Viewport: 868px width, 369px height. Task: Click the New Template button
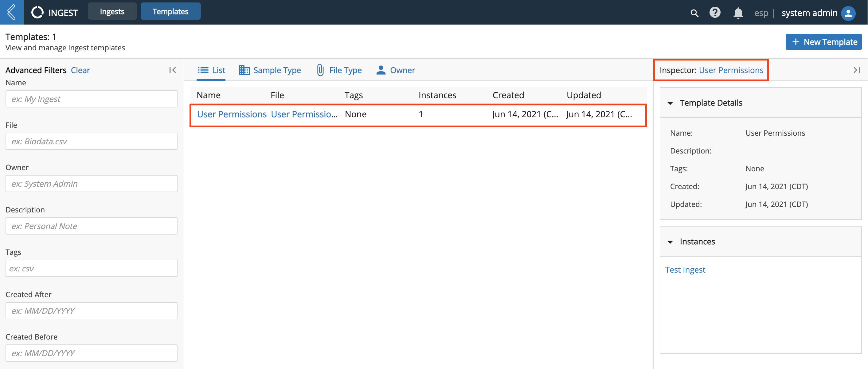pyautogui.click(x=823, y=42)
